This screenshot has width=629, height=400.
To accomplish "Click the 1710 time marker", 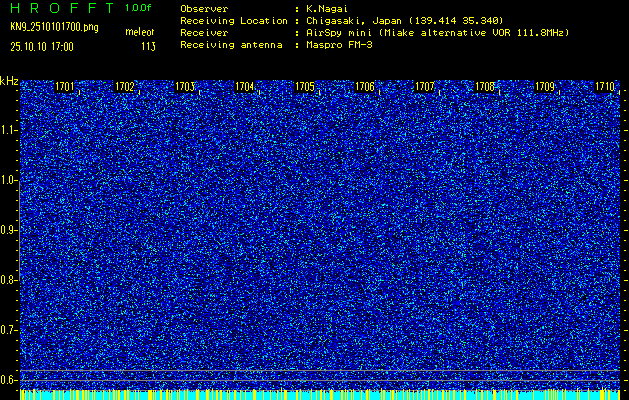I will click(605, 87).
